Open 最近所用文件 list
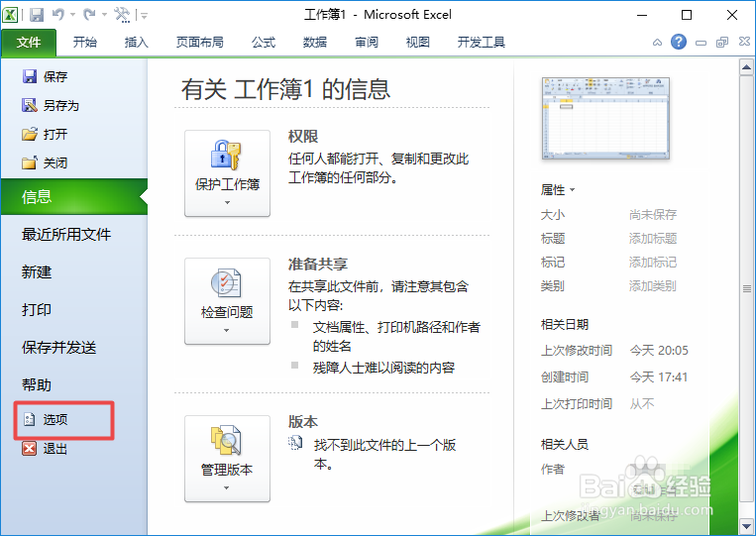Image resolution: width=756 pixels, height=536 pixels. point(66,235)
